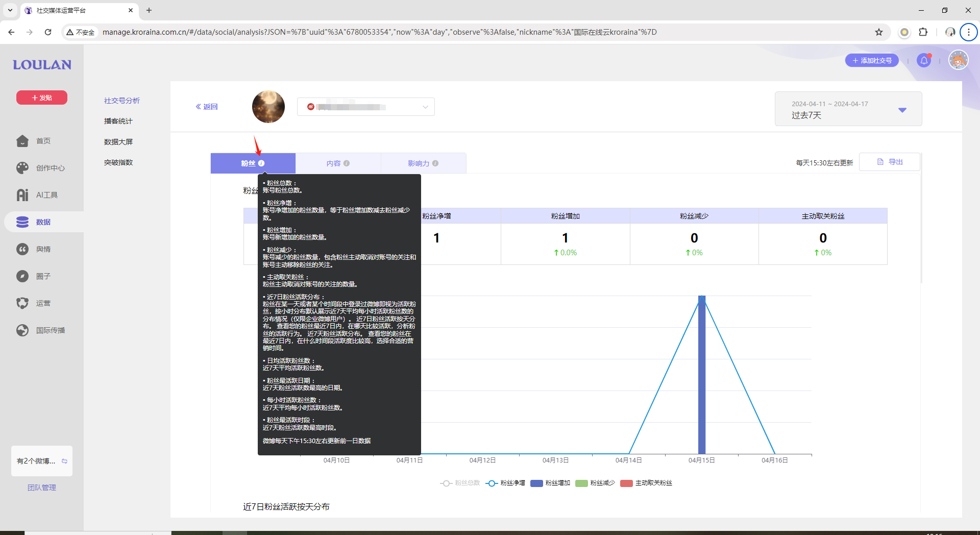
Task: Click the red 发贴 button
Action: click(x=42, y=98)
